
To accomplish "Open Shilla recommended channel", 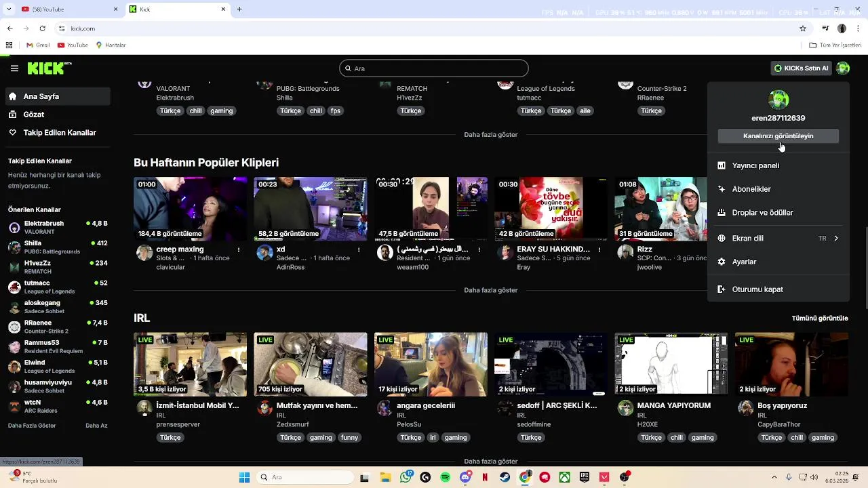I will (58, 247).
